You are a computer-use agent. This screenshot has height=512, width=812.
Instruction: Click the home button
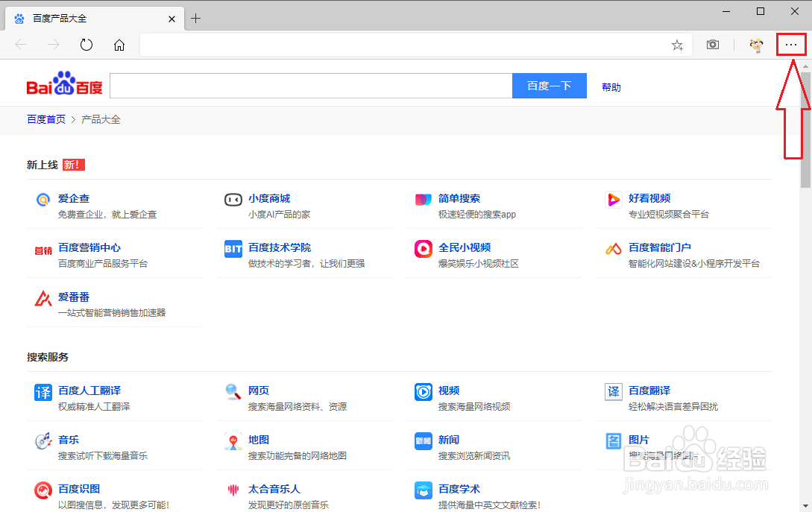click(119, 45)
